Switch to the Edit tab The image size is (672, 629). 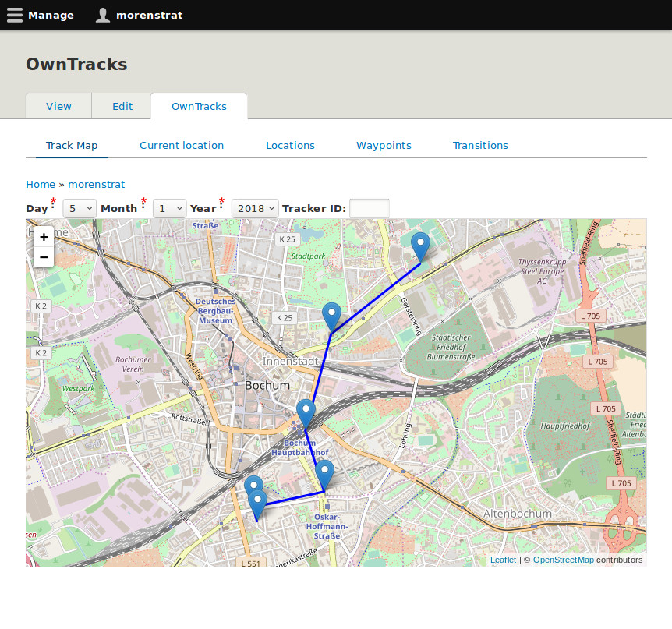pyautogui.click(x=122, y=106)
